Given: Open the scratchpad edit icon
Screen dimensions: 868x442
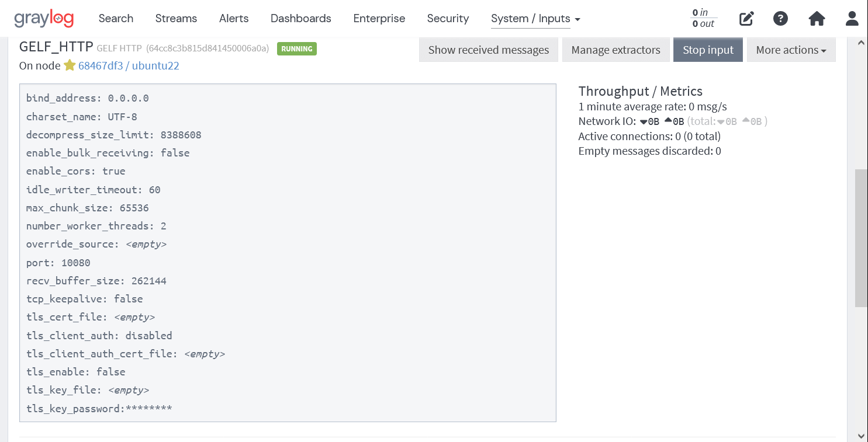Looking at the screenshot, I should point(746,19).
